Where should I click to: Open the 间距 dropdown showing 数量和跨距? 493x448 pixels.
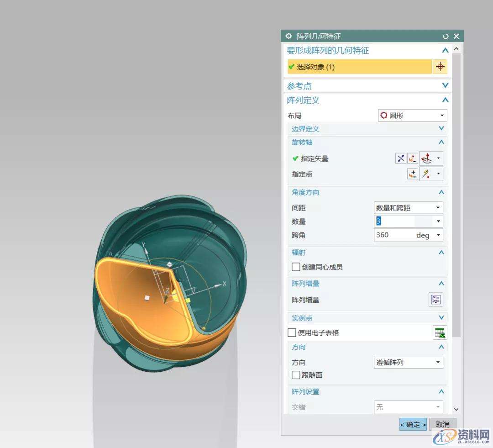[408, 208]
